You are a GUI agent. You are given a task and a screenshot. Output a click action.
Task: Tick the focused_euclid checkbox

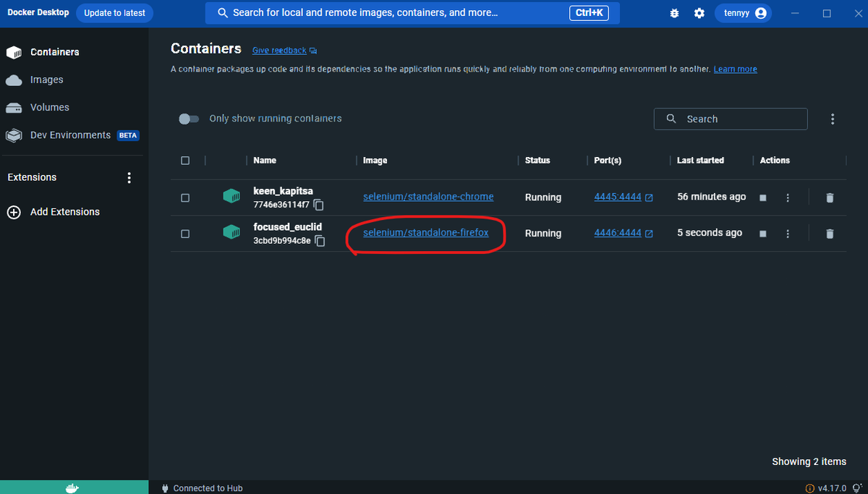coord(185,234)
